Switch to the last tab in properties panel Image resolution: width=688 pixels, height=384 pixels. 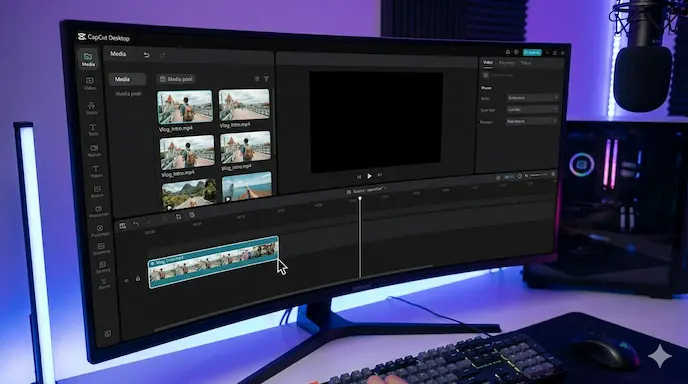tap(526, 63)
